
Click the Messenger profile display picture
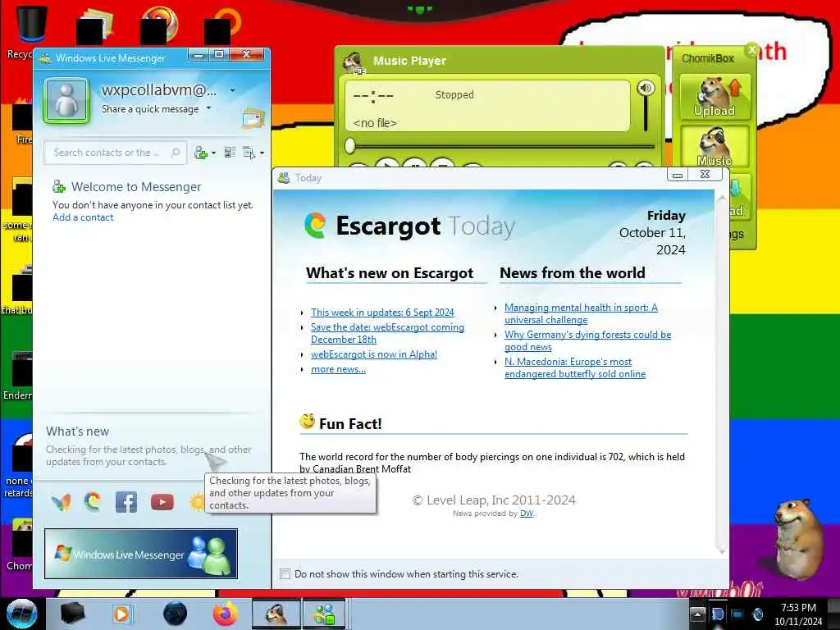click(66, 100)
